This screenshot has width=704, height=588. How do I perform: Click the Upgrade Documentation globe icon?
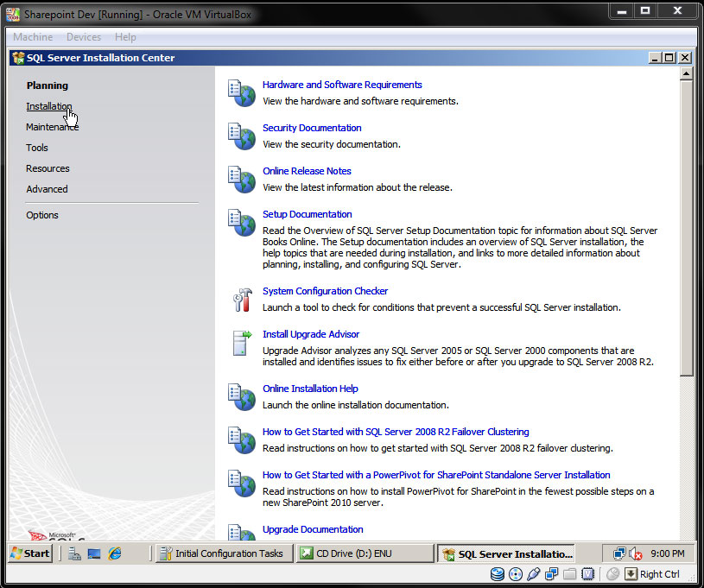[x=242, y=532]
